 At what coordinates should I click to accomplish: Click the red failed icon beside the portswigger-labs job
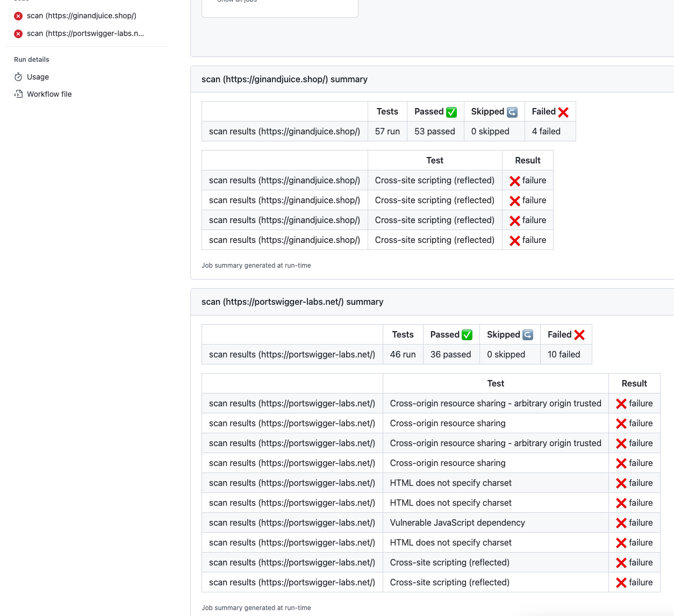tap(18, 33)
